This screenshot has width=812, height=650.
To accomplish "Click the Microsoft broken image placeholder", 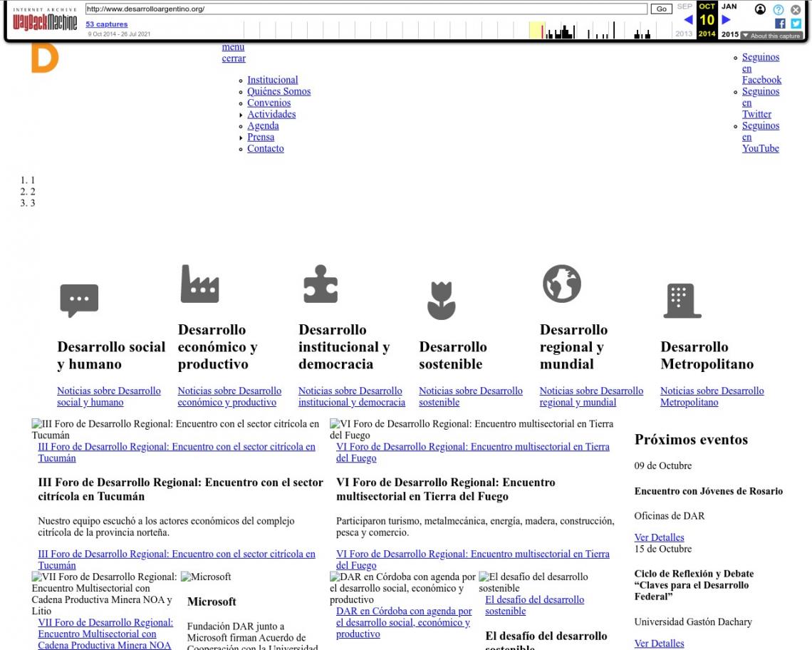I will pyautogui.click(x=206, y=577).
